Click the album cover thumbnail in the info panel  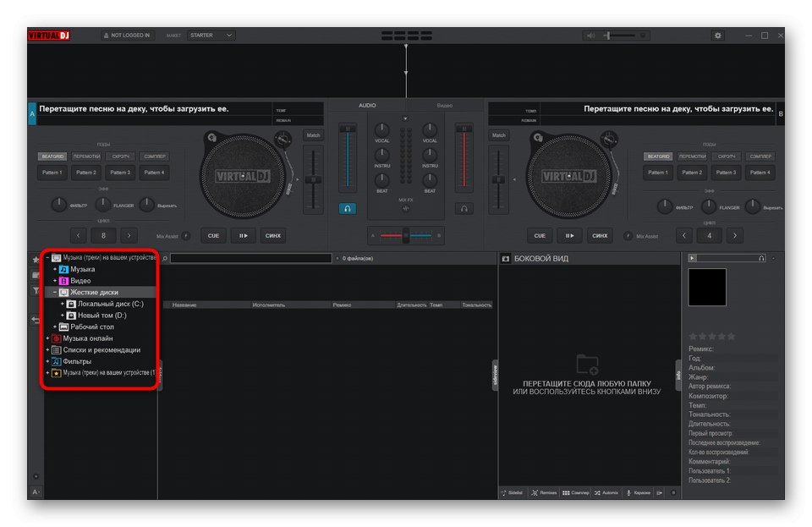click(707, 288)
